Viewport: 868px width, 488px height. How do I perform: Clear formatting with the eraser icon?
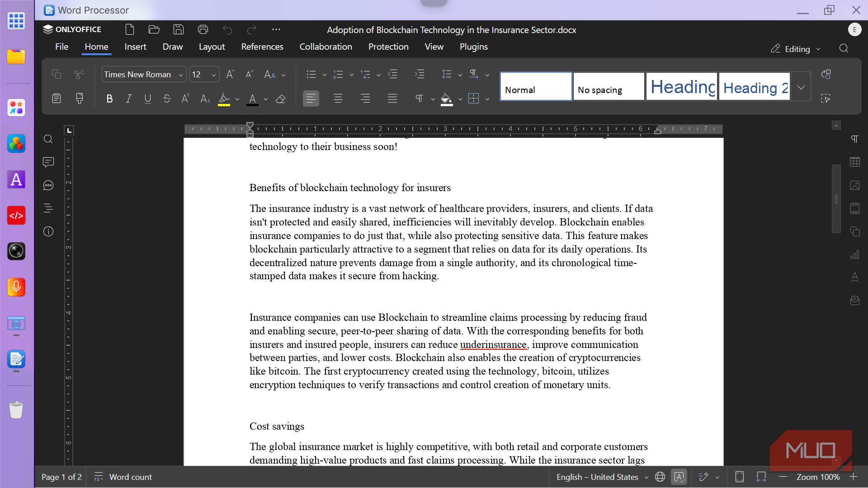click(281, 99)
